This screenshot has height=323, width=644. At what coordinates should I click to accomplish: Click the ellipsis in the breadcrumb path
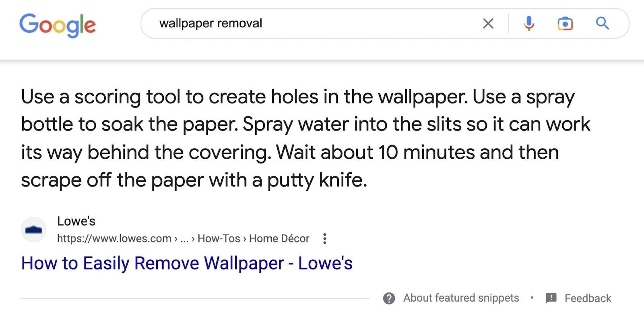[x=184, y=239]
